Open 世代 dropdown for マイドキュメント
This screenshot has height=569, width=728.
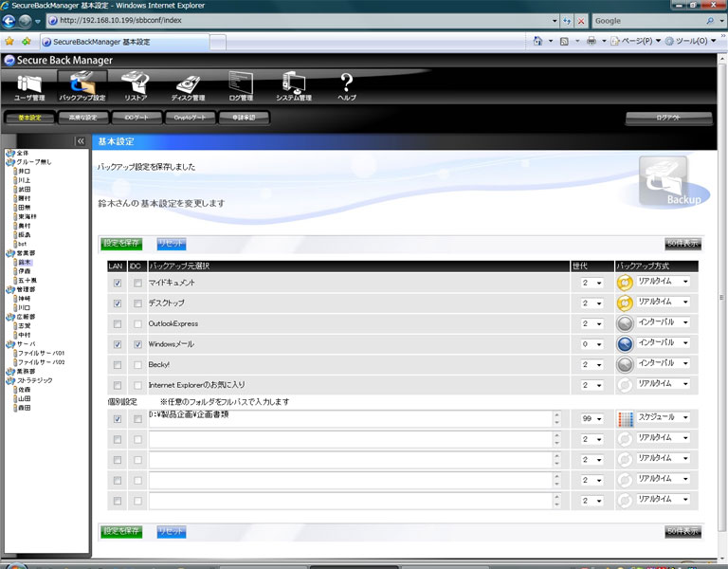pos(591,283)
